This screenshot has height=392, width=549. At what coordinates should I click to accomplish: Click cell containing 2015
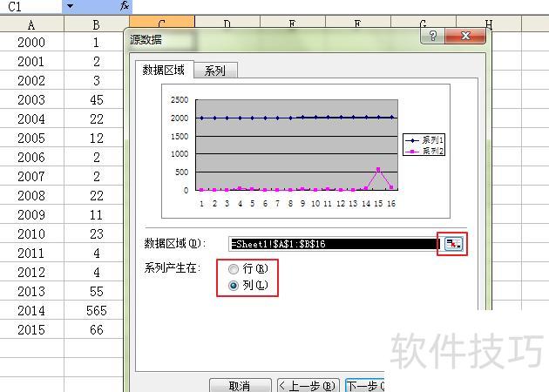point(31,329)
